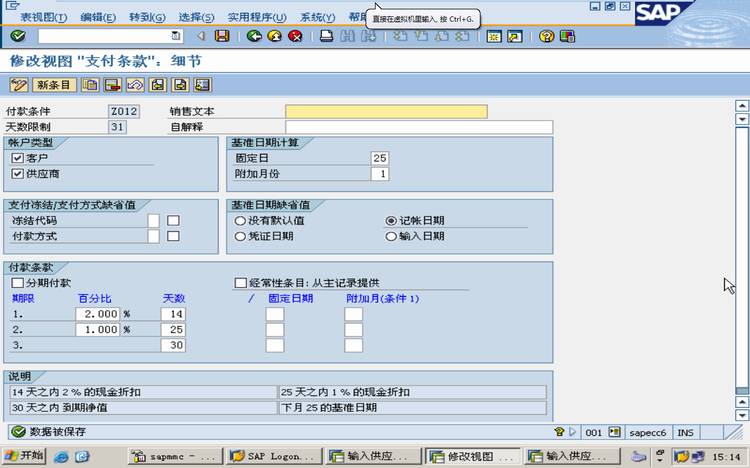Click the Previous Page navigation icon
The width and height of the screenshot is (750, 468).
(x=421, y=36)
